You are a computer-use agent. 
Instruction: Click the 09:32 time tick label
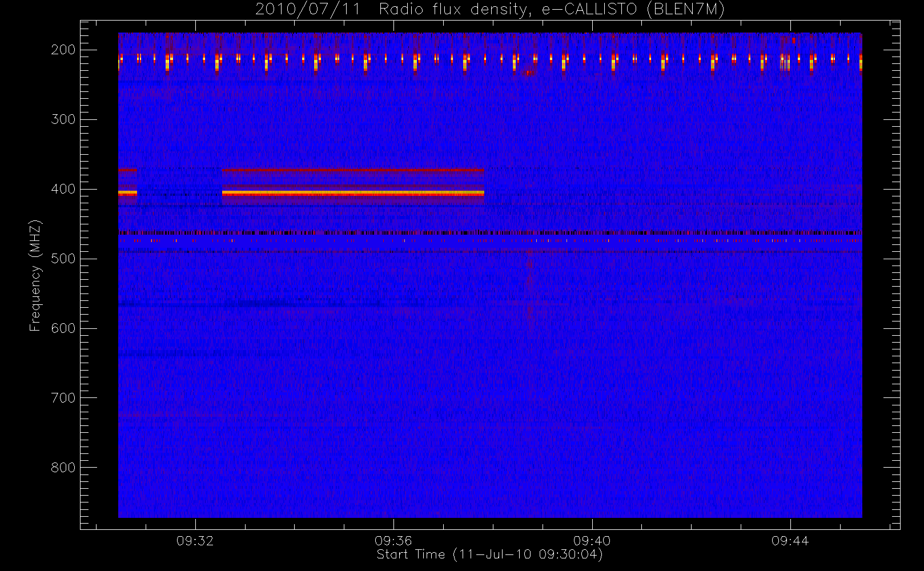(195, 541)
